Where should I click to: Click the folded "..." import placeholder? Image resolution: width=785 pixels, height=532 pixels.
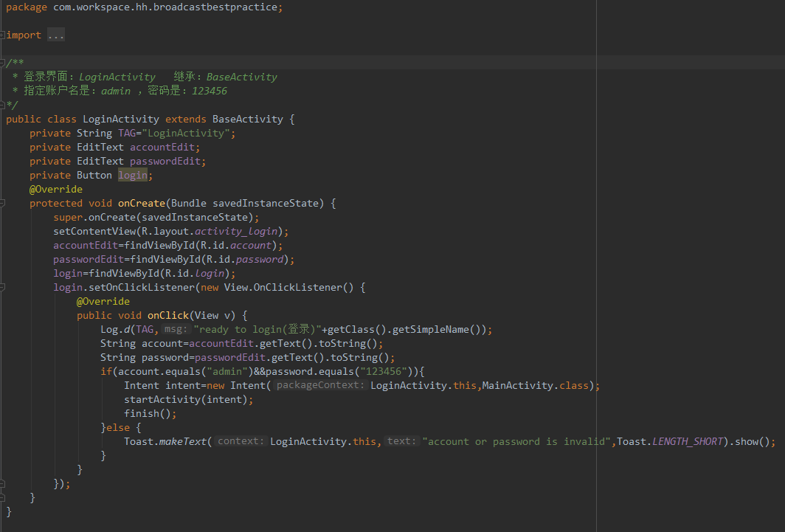pyautogui.click(x=56, y=35)
